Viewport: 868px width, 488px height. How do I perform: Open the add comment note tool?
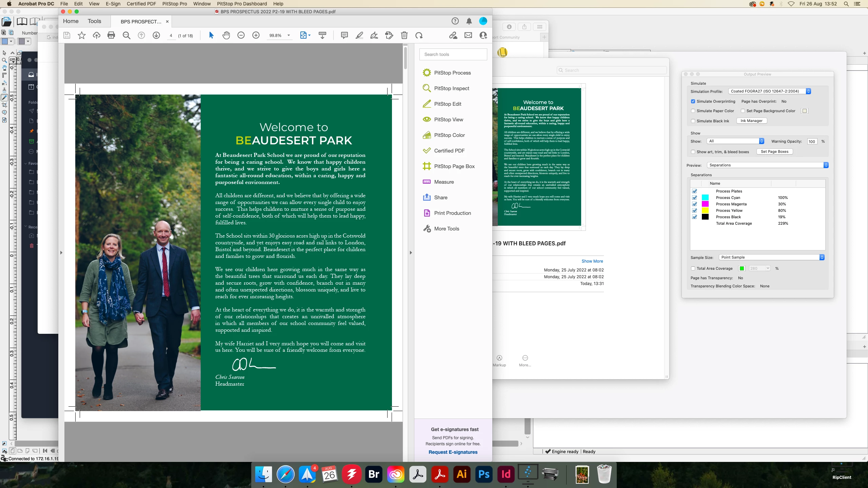[x=344, y=35]
